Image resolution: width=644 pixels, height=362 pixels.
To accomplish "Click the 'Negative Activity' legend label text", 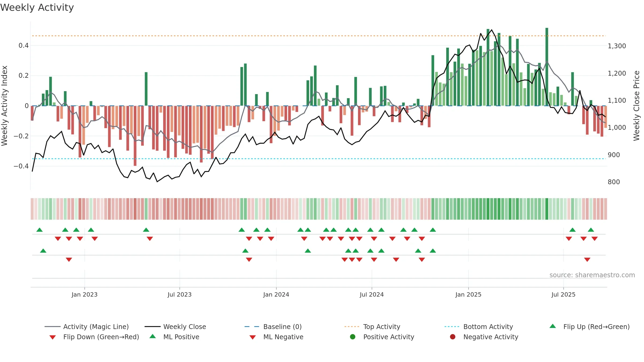I will 491,337.
